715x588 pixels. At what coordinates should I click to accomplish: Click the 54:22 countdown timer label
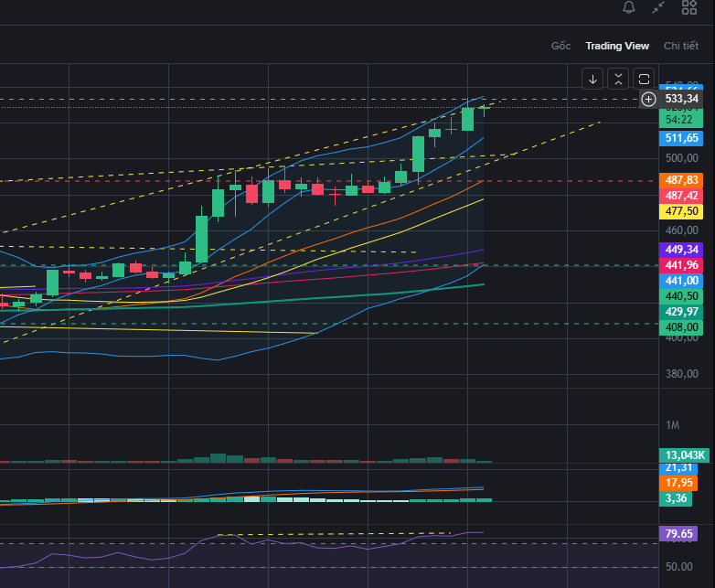[679, 120]
